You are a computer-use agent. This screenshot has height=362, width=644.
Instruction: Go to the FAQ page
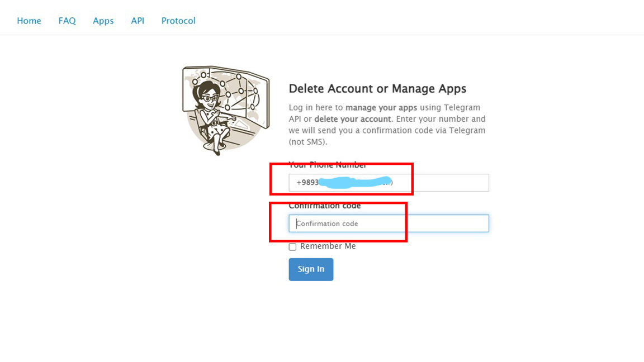click(x=67, y=21)
